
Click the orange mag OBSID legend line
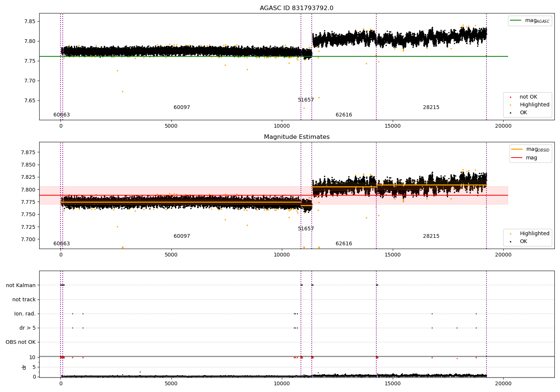[x=517, y=149]
